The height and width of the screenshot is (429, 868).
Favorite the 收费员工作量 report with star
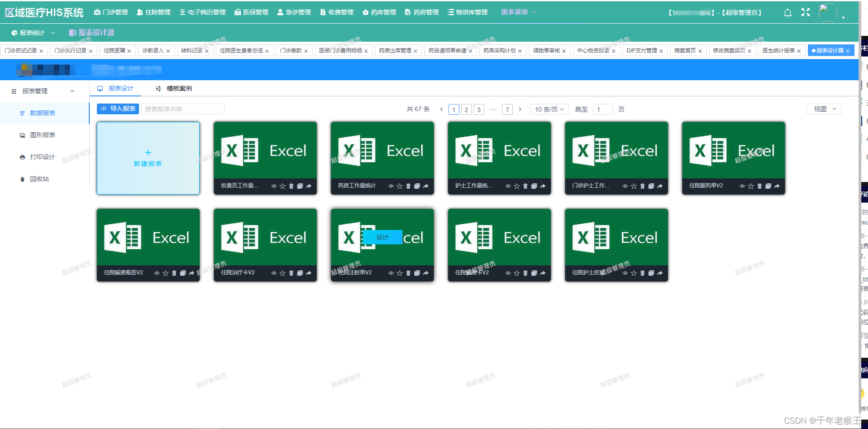(x=283, y=186)
